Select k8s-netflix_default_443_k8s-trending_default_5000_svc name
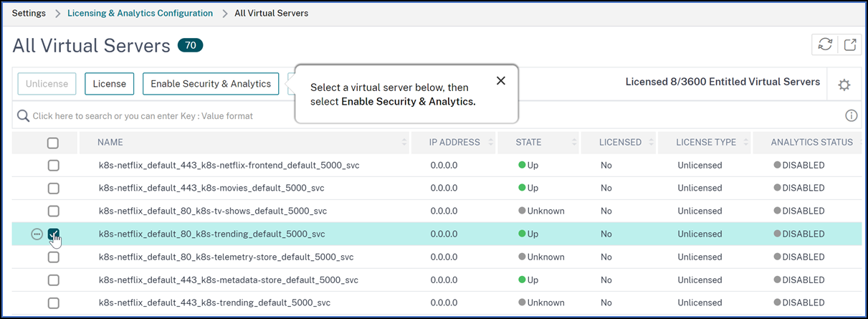 pyautogui.click(x=214, y=303)
